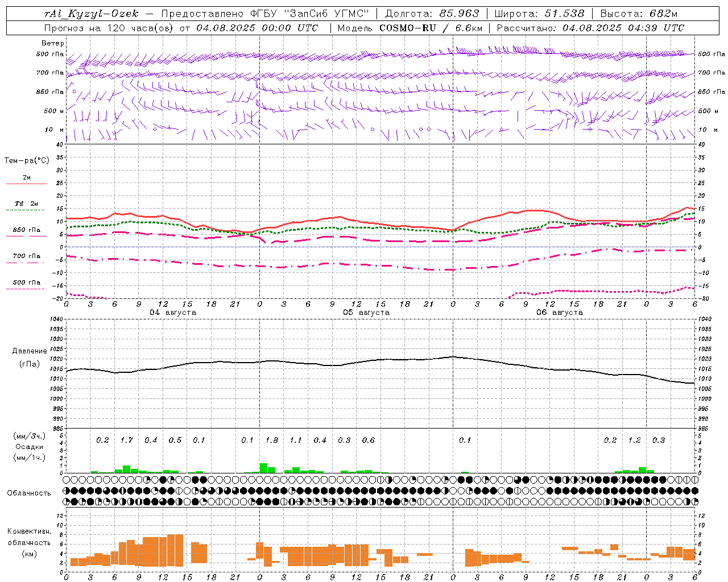Click the Конвективн. облачность label
The image size is (728, 582).
point(29,537)
